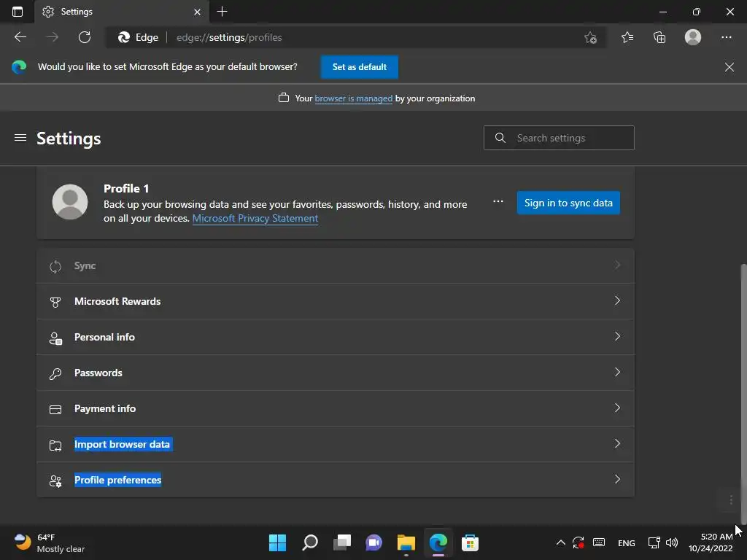Open Microsoft Privacy Statement link
Screen dimensions: 747x560
(x=255, y=219)
